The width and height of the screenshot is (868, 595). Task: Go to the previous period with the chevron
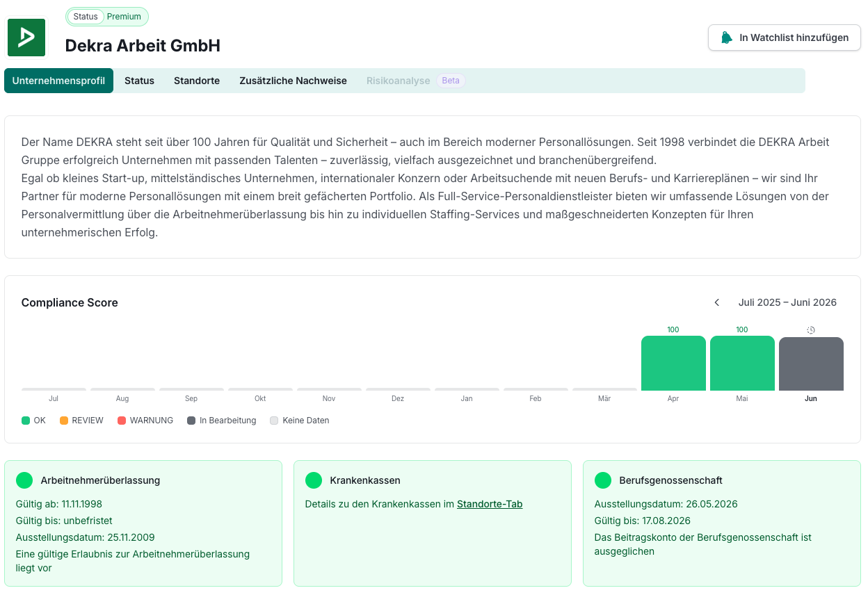[x=717, y=302]
